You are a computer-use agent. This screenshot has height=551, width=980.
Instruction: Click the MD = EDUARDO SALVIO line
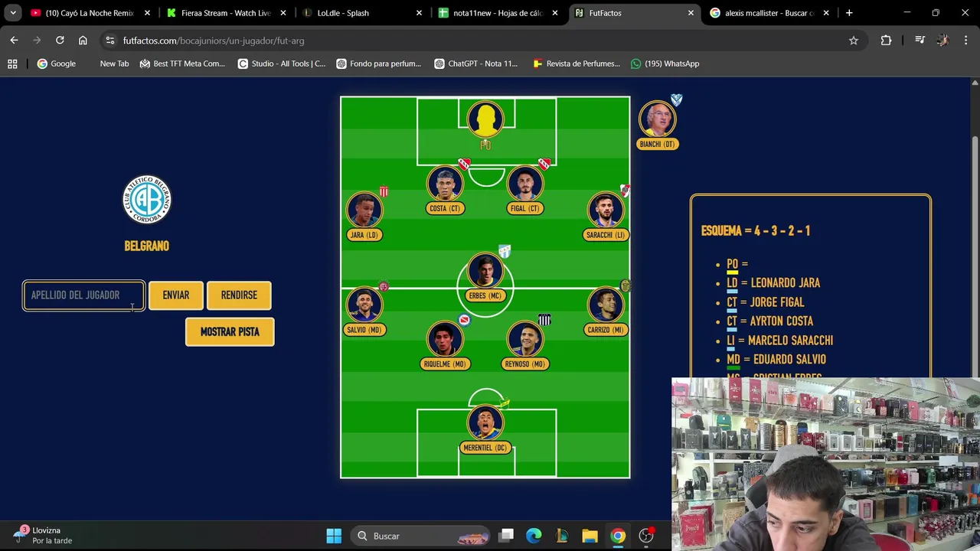[x=776, y=360]
